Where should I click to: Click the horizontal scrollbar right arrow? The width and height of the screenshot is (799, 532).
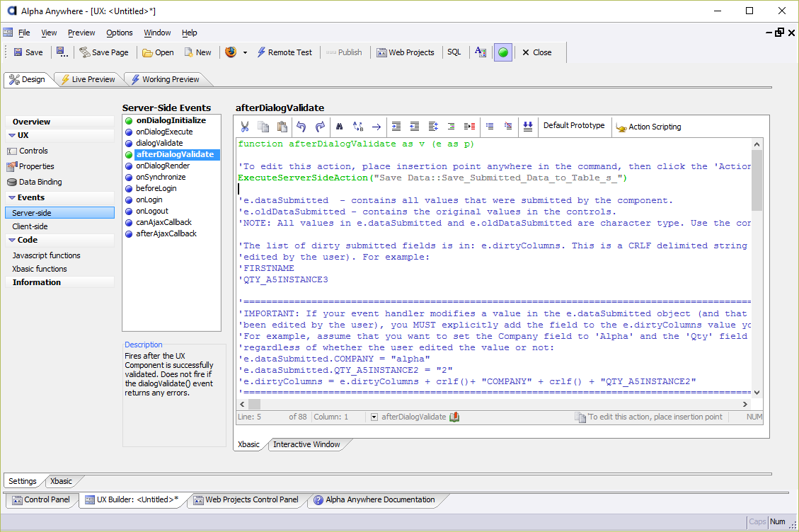745,404
